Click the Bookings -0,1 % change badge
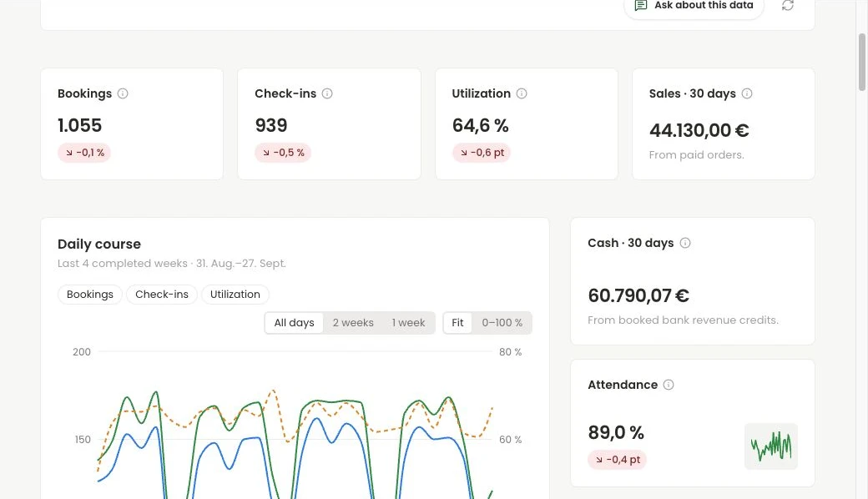Image resolution: width=868 pixels, height=499 pixels. click(x=84, y=153)
